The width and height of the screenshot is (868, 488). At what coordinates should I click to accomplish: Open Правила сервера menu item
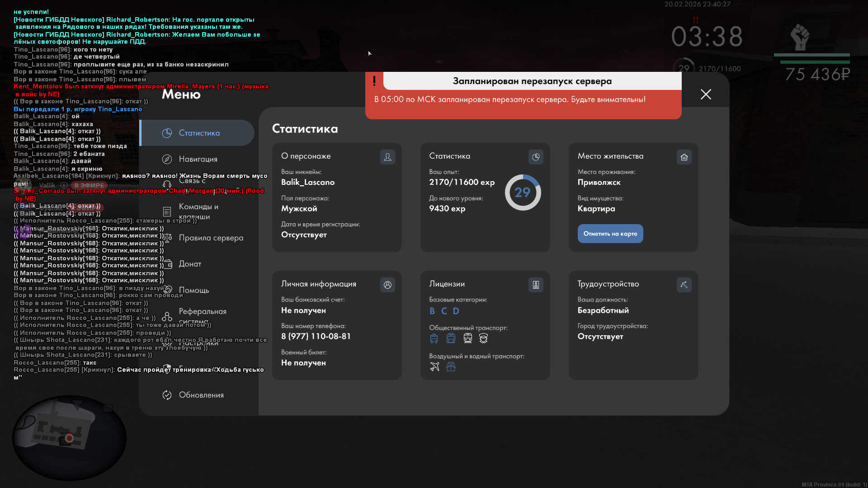(211, 238)
